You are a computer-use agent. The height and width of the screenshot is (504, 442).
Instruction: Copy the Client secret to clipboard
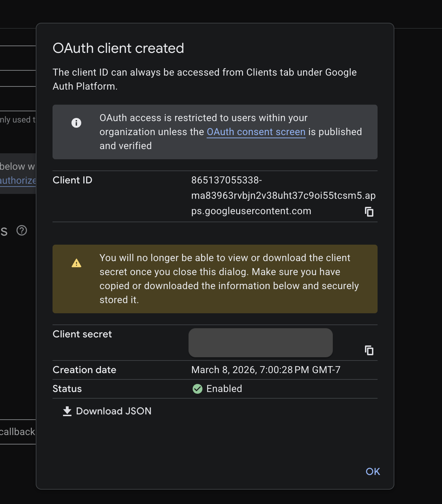point(369,350)
